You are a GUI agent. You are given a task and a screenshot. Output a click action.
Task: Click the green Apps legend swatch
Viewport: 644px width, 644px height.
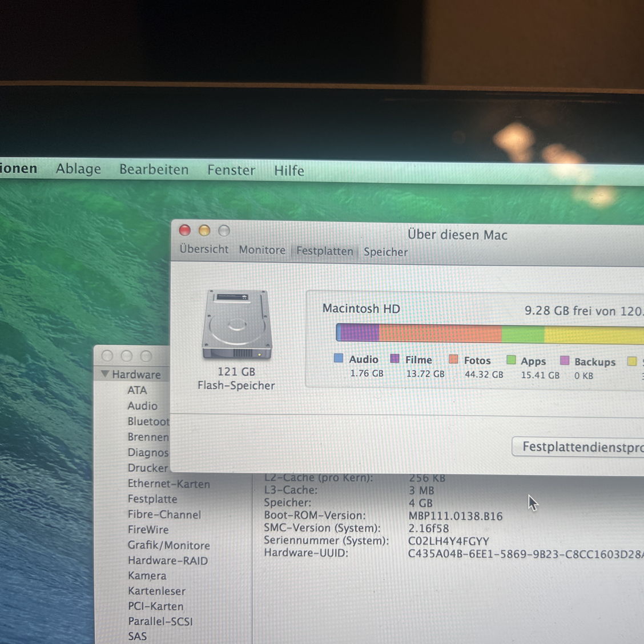(511, 360)
